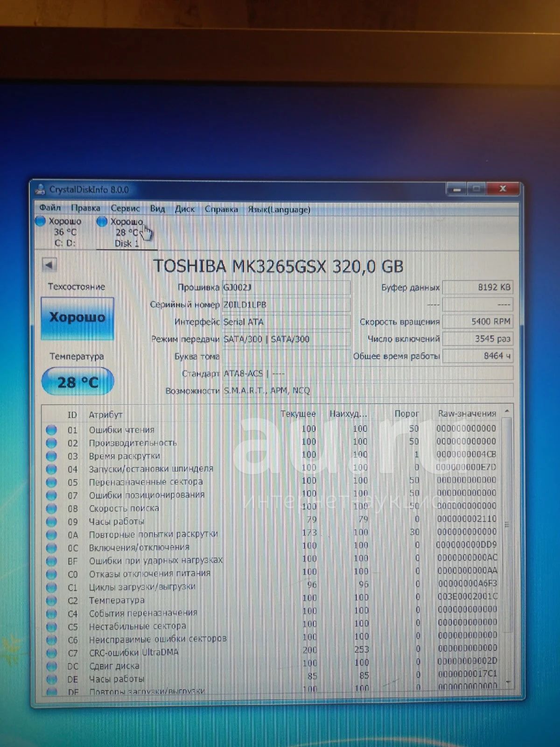
Task: Click the Raw-значения column header
Action: 467,414
